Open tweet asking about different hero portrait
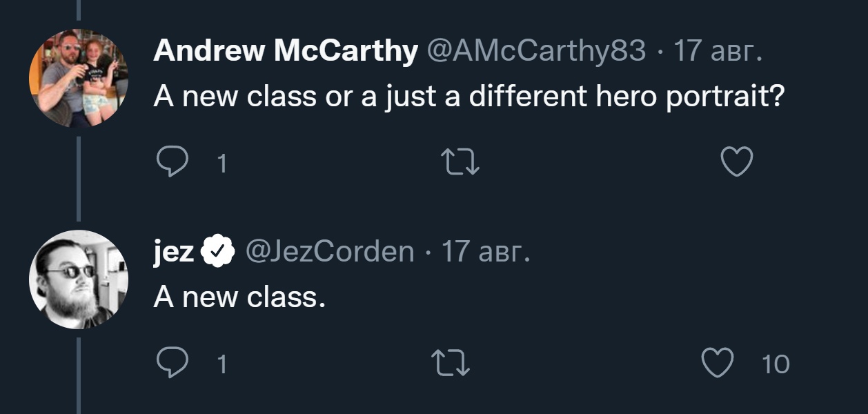 [x=469, y=97]
